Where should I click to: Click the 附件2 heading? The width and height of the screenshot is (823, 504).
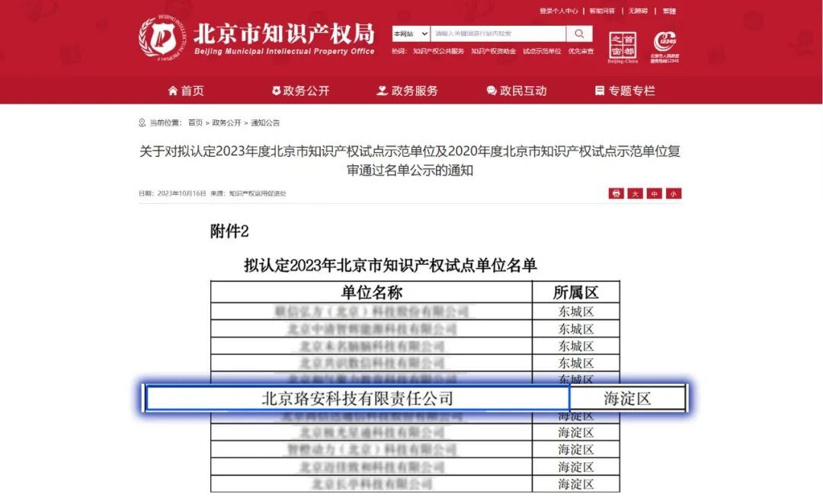click(x=229, y=231)
